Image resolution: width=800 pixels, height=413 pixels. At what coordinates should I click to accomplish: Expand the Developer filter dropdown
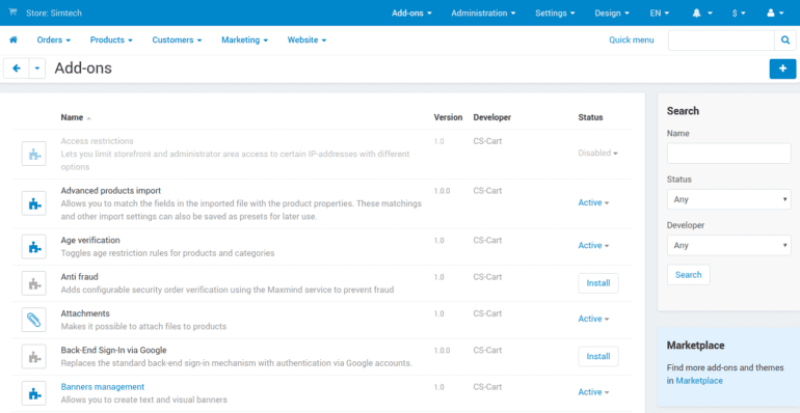[728, 245]
